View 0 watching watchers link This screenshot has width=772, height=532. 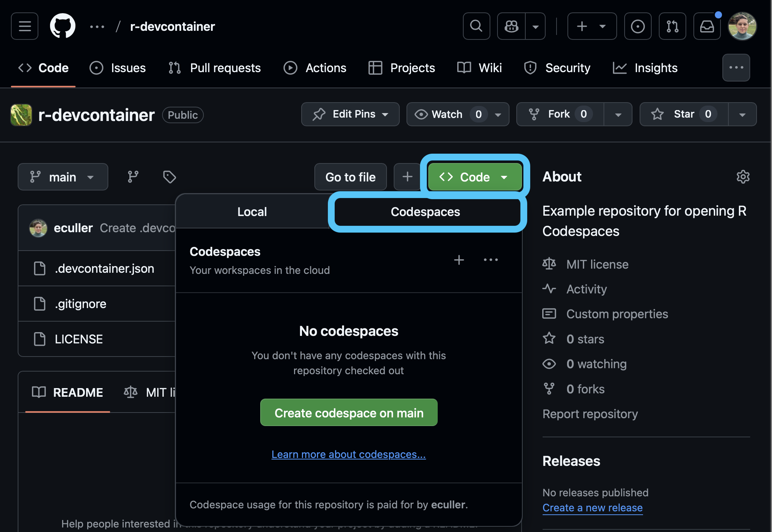(x=596, y=364)
